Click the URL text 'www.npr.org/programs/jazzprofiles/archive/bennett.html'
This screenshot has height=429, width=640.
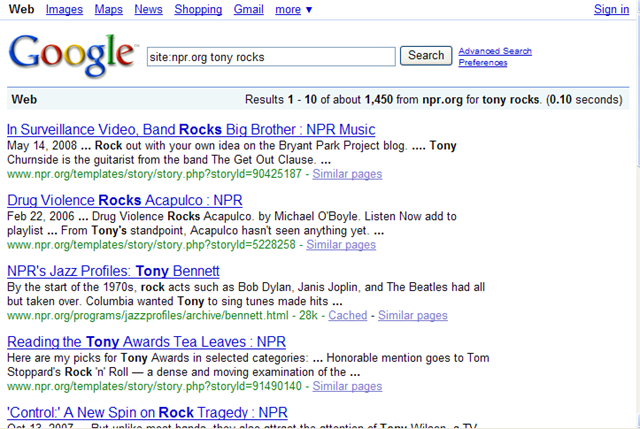click(148, 315)
